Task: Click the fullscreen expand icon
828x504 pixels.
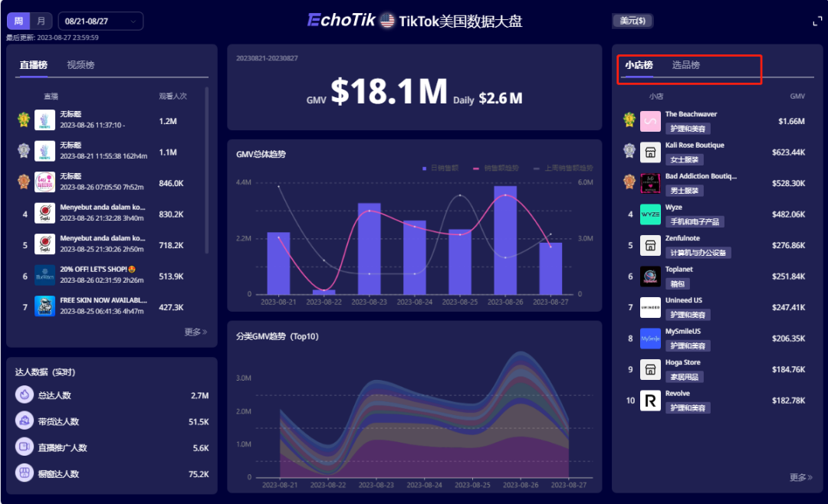Action: (x=817, y=21)
